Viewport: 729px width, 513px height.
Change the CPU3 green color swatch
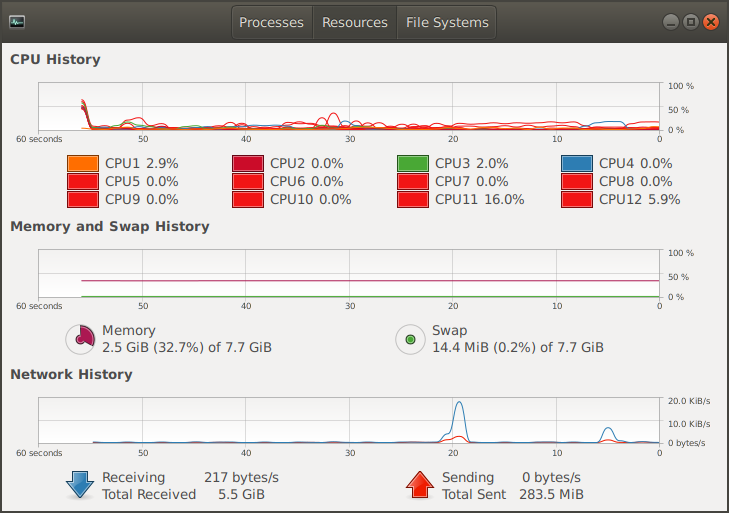[x=413, y=164]
